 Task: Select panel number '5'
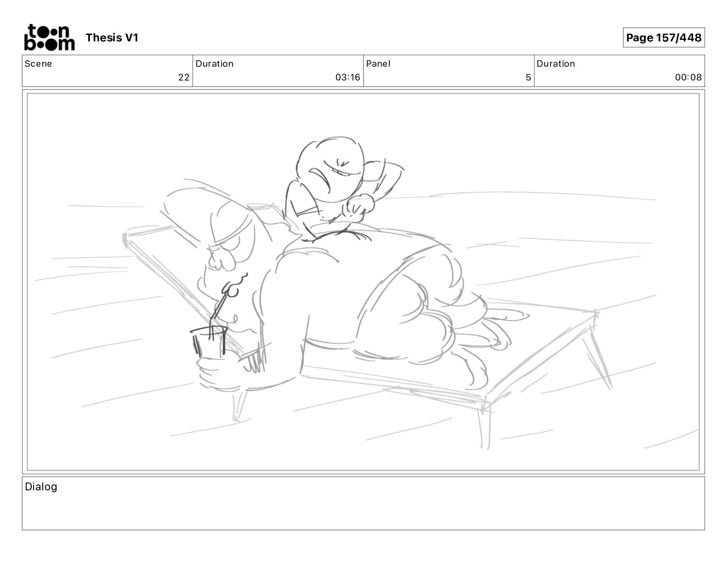pos(529,77)
